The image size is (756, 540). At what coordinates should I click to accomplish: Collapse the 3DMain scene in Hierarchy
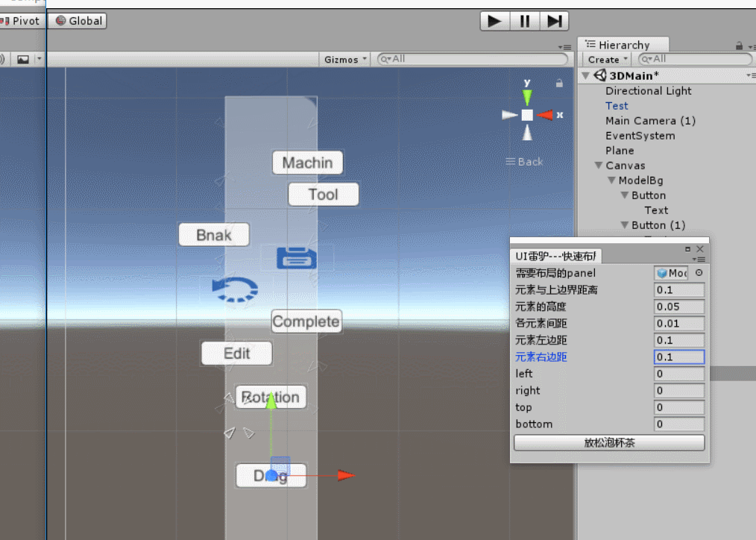[586, 75]
